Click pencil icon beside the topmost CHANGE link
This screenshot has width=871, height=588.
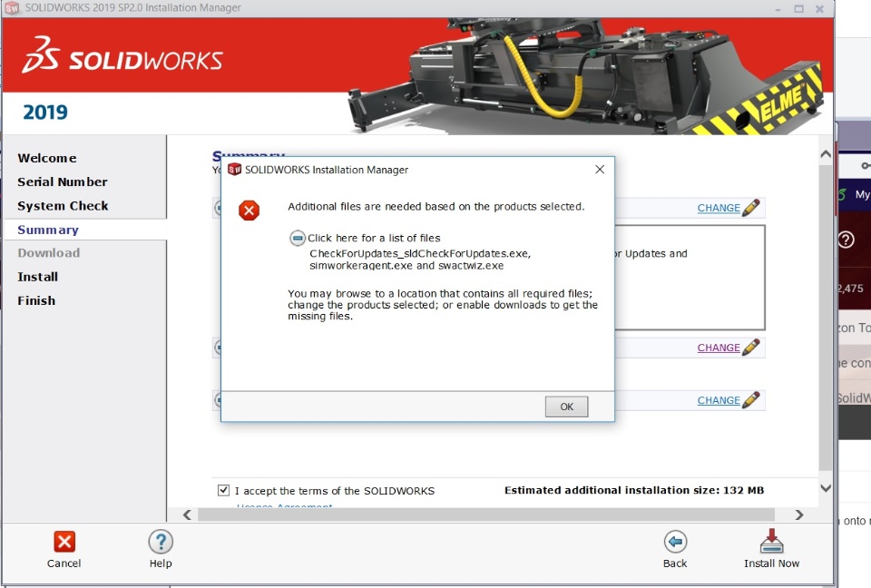[750, 207]
